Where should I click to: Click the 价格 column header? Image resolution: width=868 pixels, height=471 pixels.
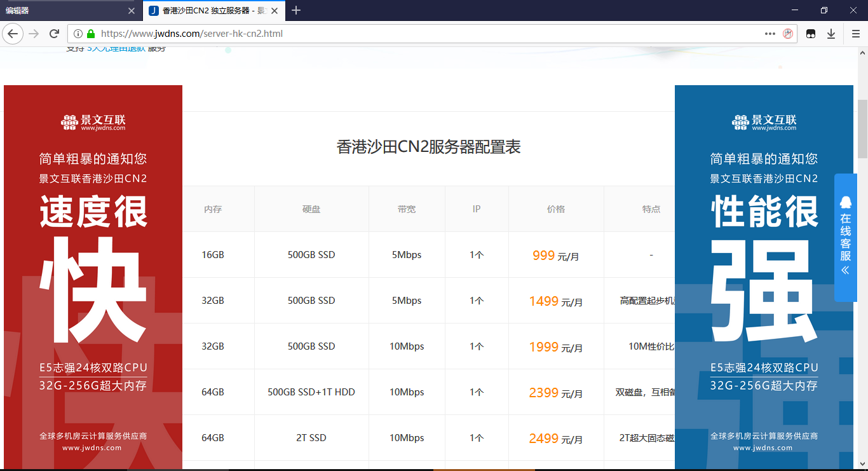click(x=556, y=209)
